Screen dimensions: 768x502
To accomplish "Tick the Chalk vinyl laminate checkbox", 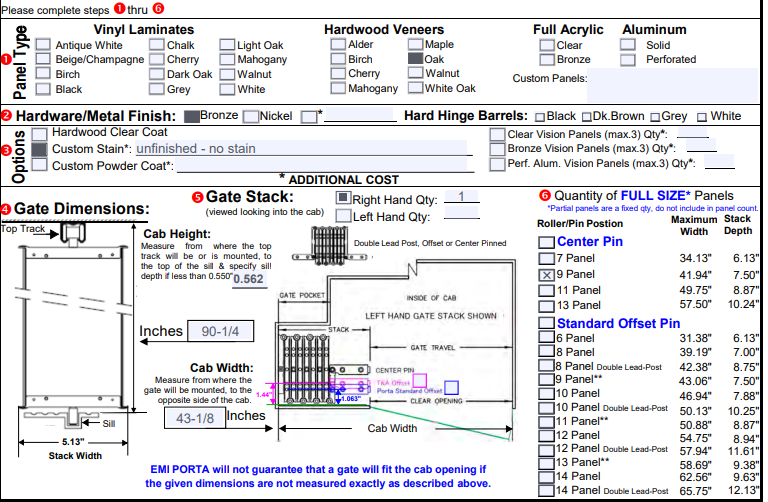I will (157, 45).
